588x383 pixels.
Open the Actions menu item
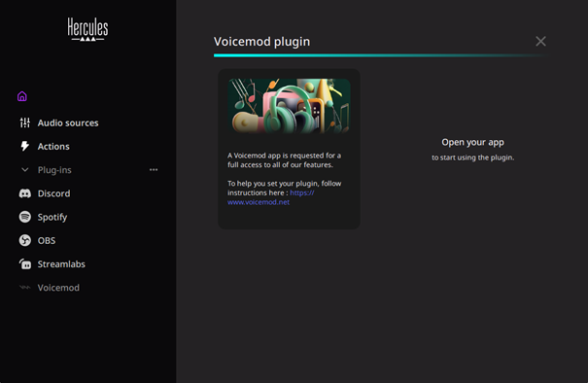pyautogui.click(x=53, y=147)
